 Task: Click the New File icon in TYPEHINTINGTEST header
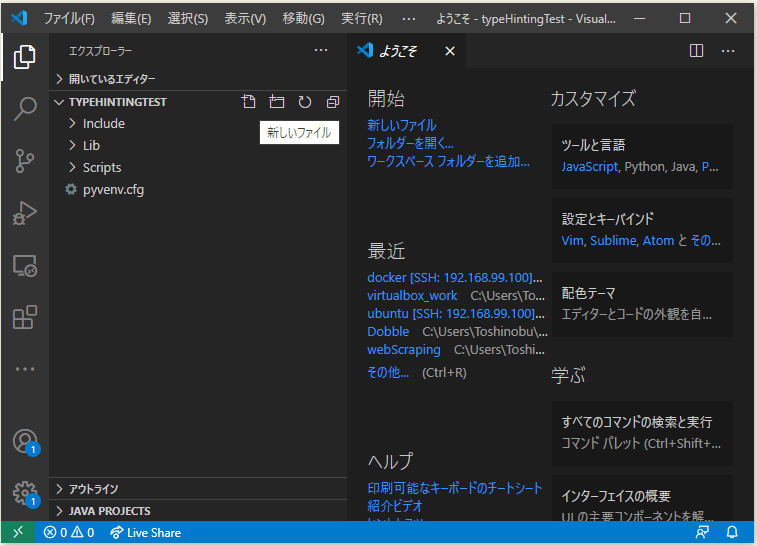(249, 102)
